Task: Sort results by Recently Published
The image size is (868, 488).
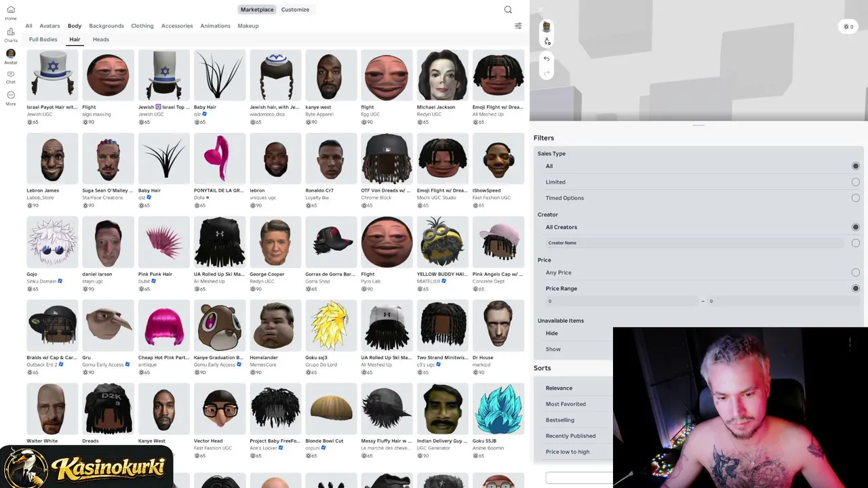Action: 570,436
